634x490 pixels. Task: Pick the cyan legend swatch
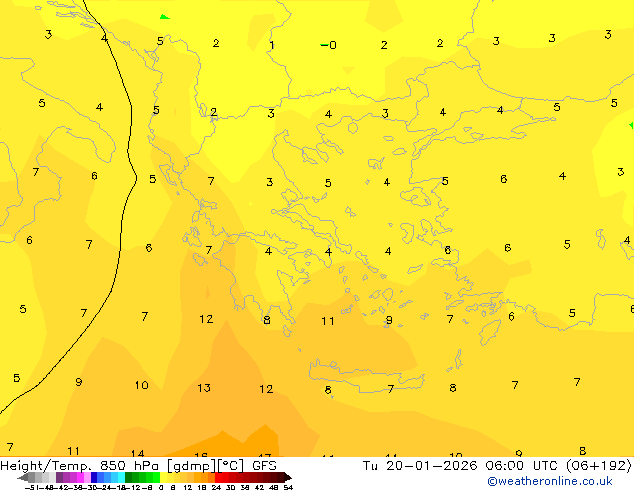click(121, 477)
